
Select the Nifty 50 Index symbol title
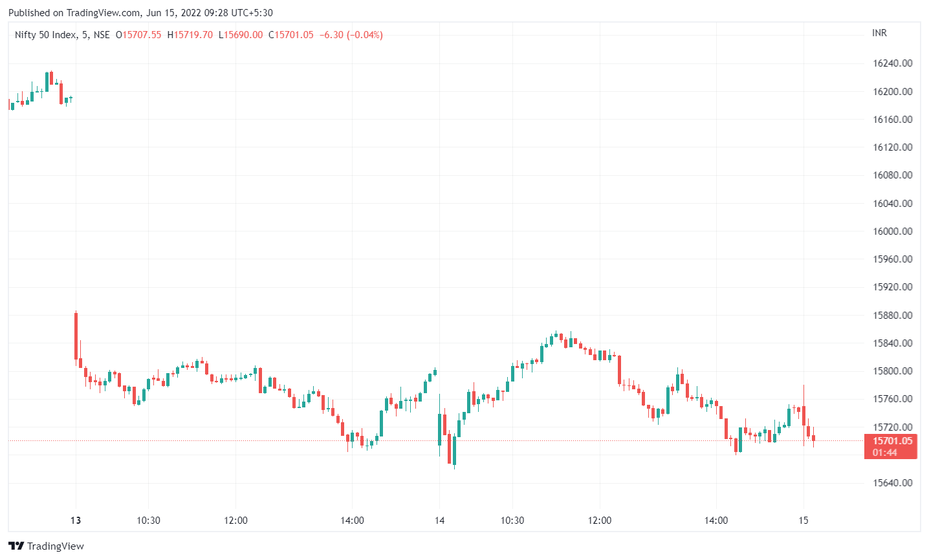tap(45, 35)
